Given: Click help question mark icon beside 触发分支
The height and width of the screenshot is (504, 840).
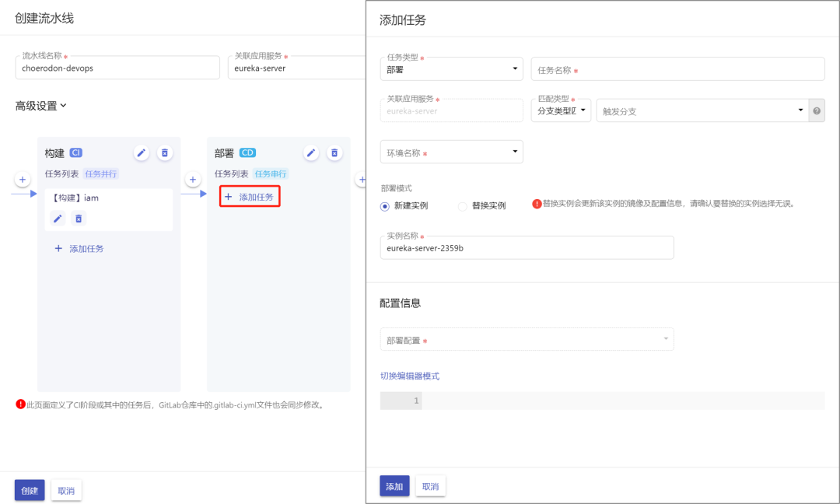Looking at the screenshot, I should click(817, 110).
